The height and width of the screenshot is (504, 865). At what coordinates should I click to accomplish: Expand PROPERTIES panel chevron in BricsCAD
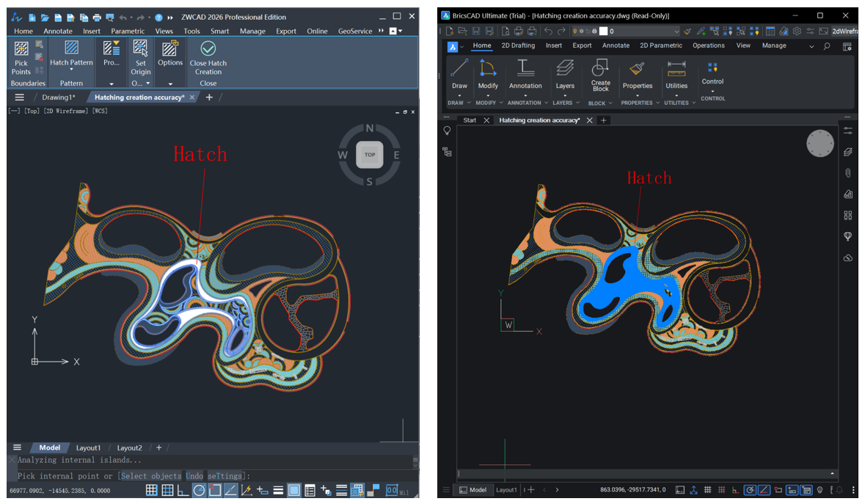[657, 103]
